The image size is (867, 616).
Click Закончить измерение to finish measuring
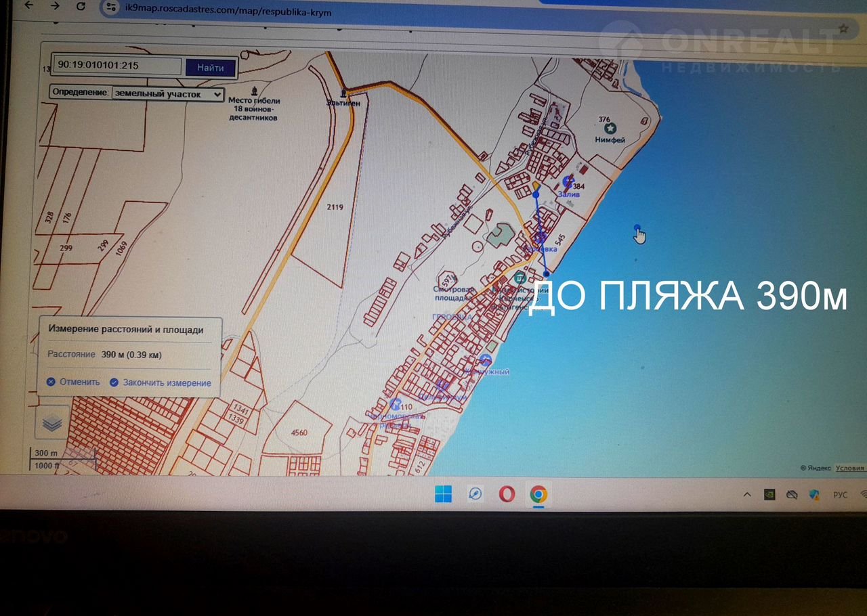pyautogui.click(x=161, y=383)
